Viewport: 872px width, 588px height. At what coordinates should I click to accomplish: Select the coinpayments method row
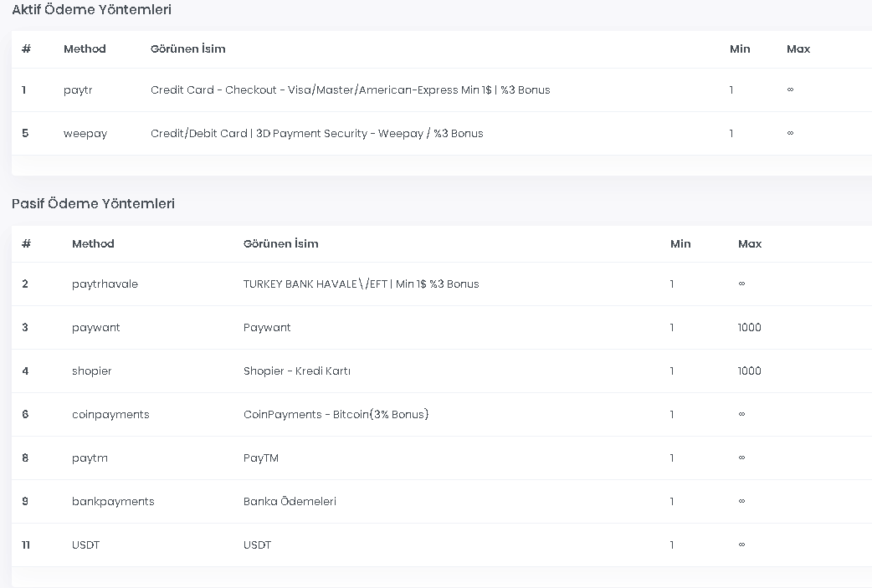442,415
